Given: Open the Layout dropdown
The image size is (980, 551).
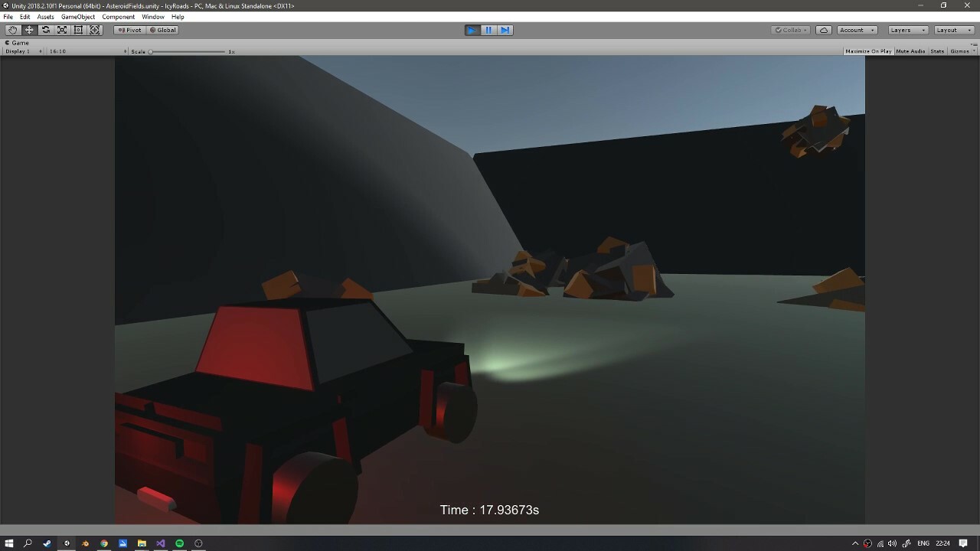Looking at the screenshot, I should pyautogui.click(x=954, y=30).
